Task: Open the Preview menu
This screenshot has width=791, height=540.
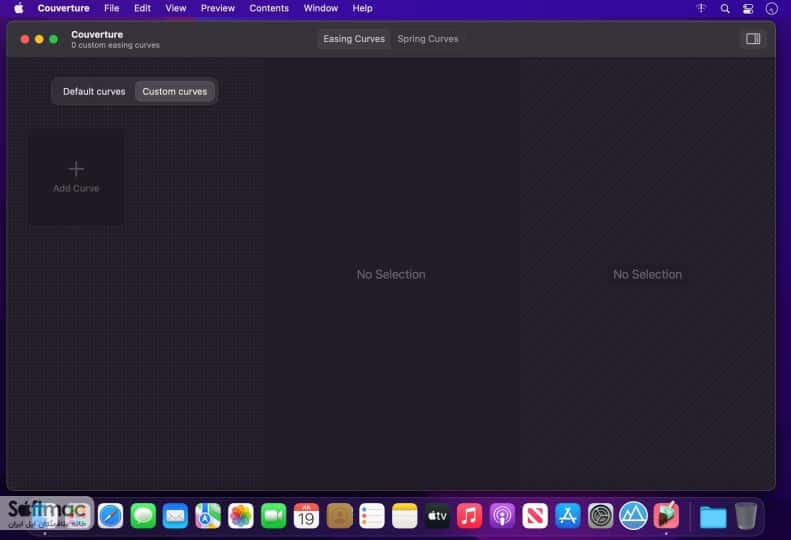Action: click(217, 9)
